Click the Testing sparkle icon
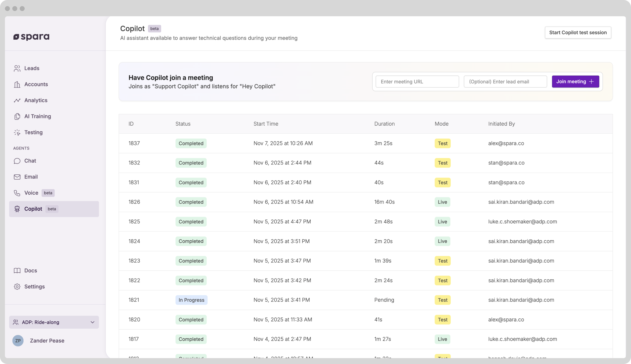 (x=17, y=132)
